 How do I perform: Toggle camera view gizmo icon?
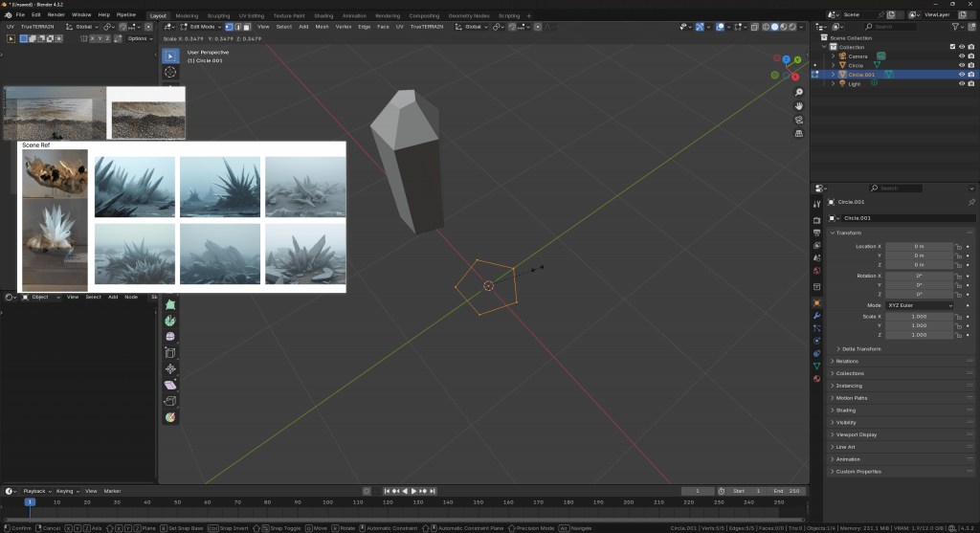pos(798,120)
